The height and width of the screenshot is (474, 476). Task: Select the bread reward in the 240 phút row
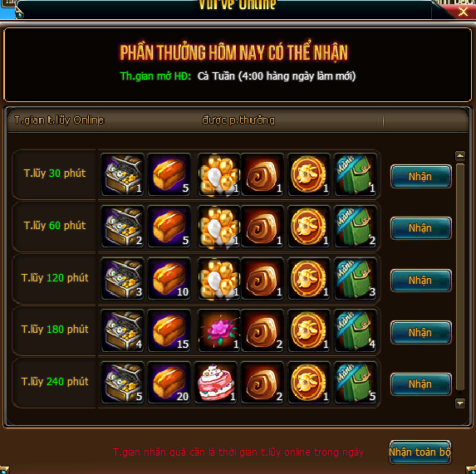(x=169, y=383)
